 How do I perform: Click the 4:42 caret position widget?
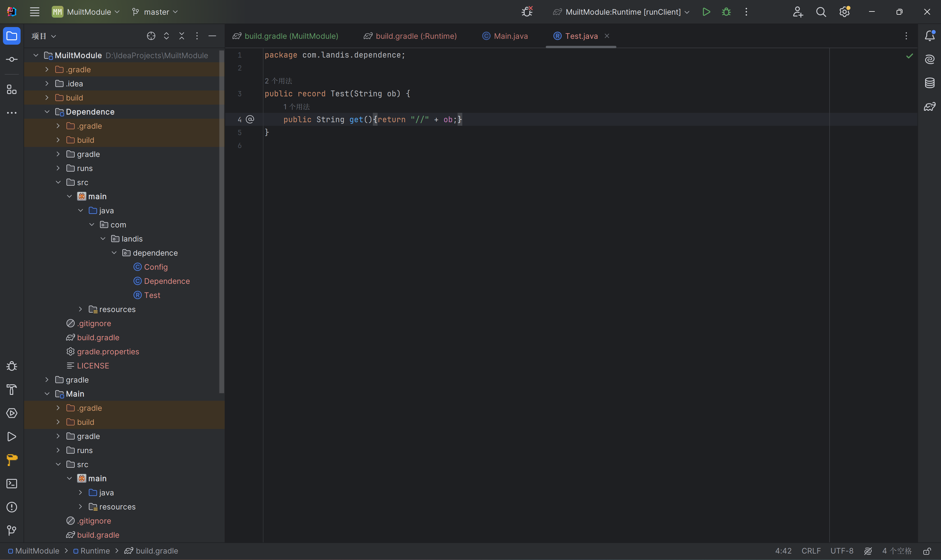coord(784,551)
